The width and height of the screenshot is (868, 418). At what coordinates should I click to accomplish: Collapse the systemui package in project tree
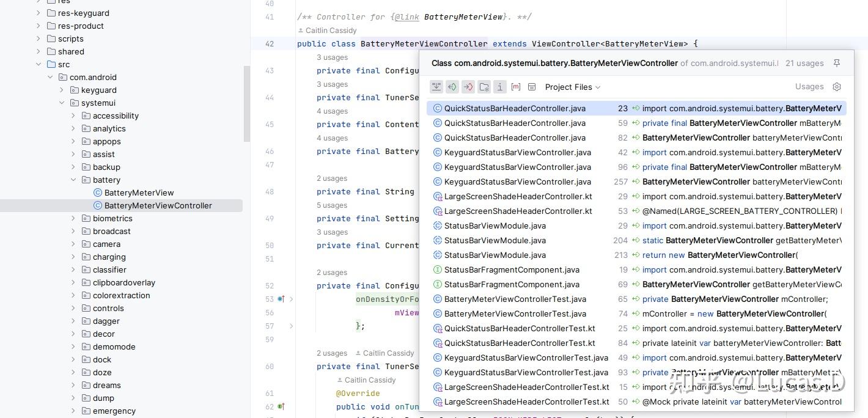click(x=62, y=103)
